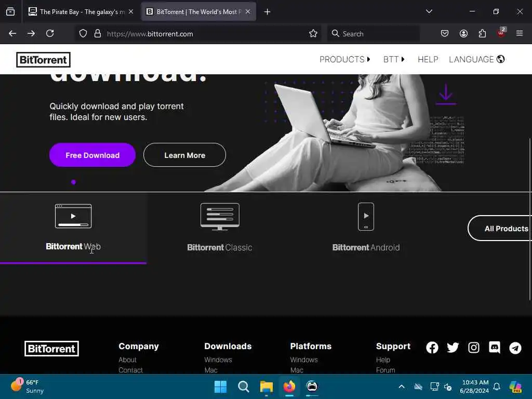Open the Forum link under Support
This screenshot has height=399, width=532.
point(385,370)
